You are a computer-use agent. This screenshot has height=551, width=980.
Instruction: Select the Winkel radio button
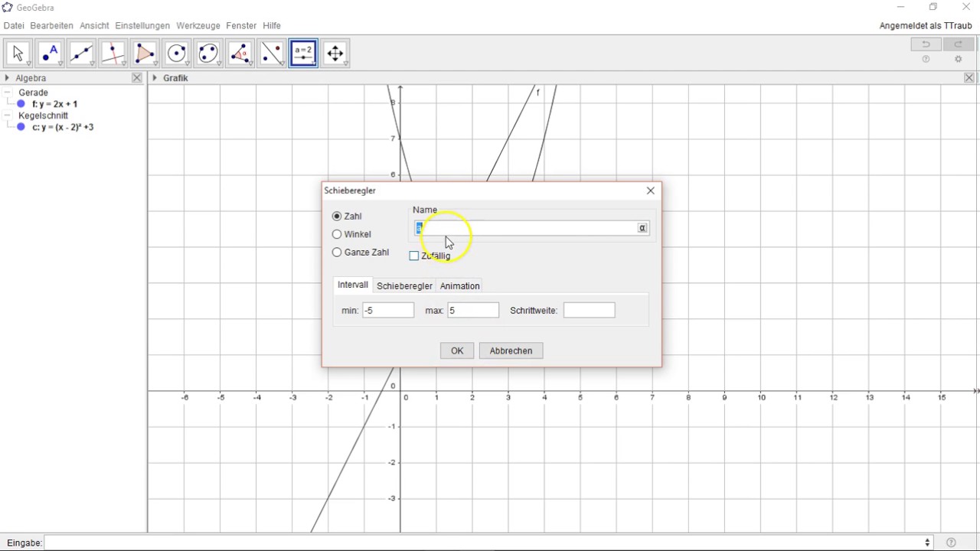(337, 234)
